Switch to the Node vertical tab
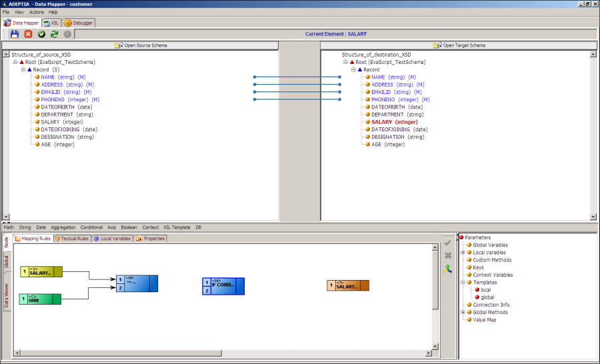The width and height of the screenshot is (600, 364). click(x=7, y=242)
